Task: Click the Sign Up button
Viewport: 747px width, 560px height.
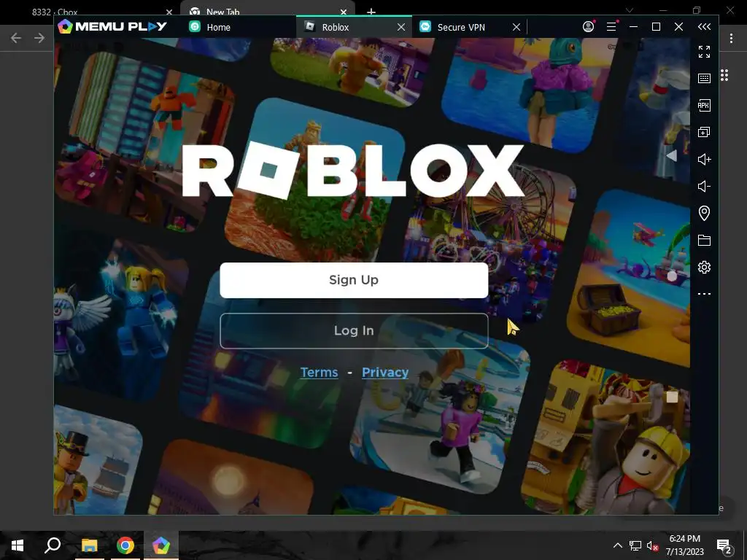Action: pyautogui.click(x=354, y=280)
